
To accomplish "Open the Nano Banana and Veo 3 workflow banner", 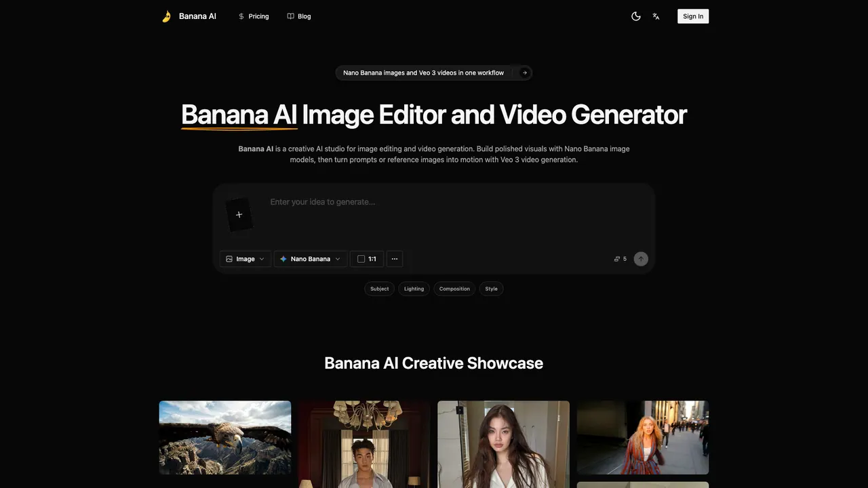I will (x=434, y=73).
